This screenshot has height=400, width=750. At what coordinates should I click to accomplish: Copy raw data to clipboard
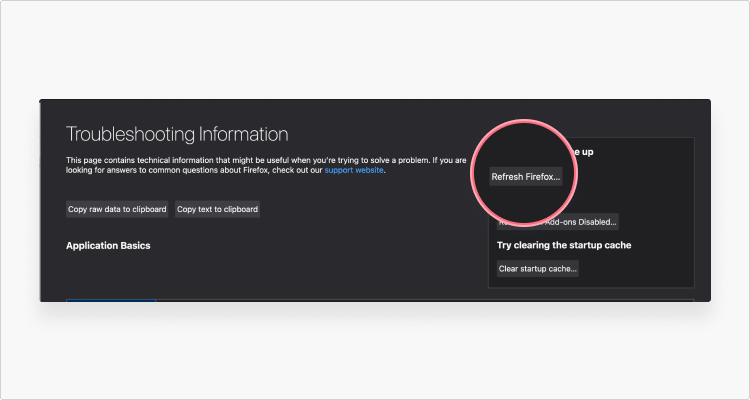click(x=117, y=209)
